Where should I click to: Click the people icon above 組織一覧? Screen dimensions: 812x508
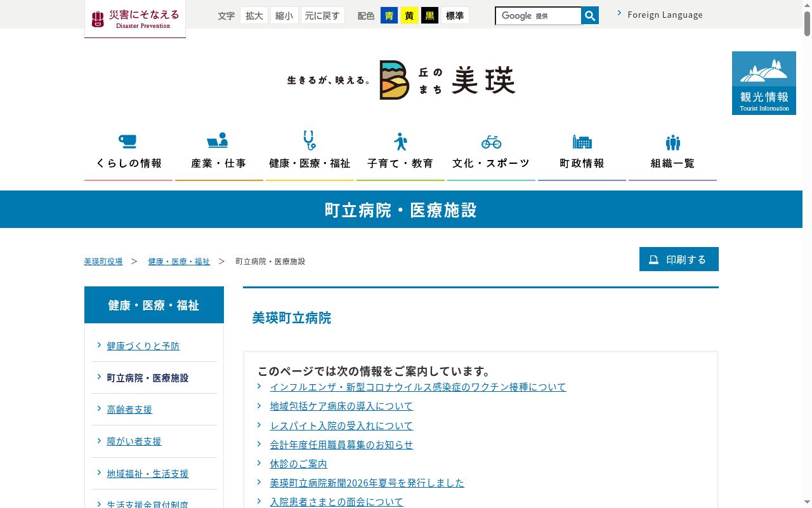[673, 142]
